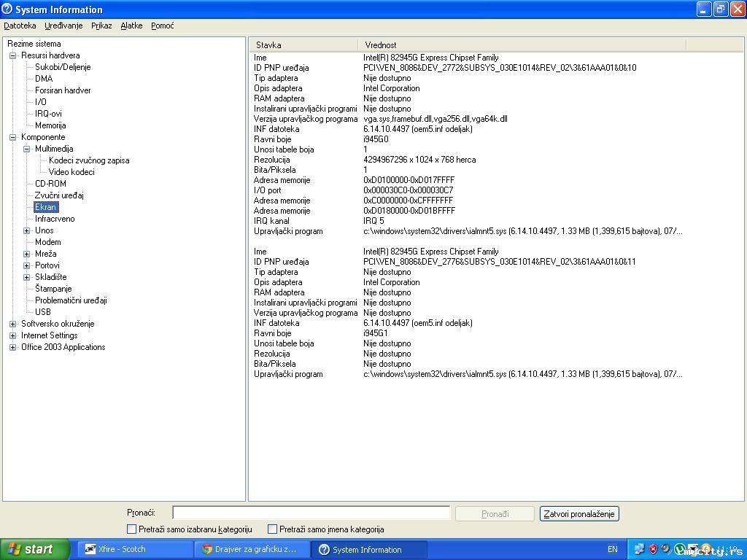
Task: Switch to Xfire - Scotch taskbar window
Action: point(134,549)
